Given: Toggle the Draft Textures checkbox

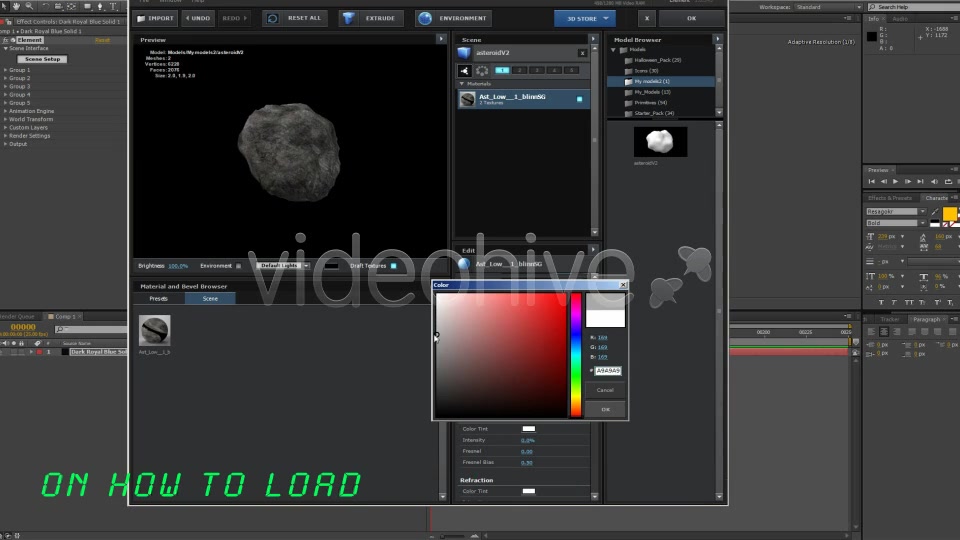Looking at the screenshot, I should [x=394, y=266].
